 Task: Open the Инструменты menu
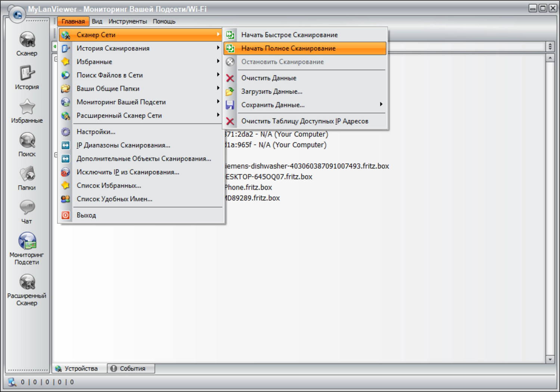pyautogui.click(x=128, y=21)
